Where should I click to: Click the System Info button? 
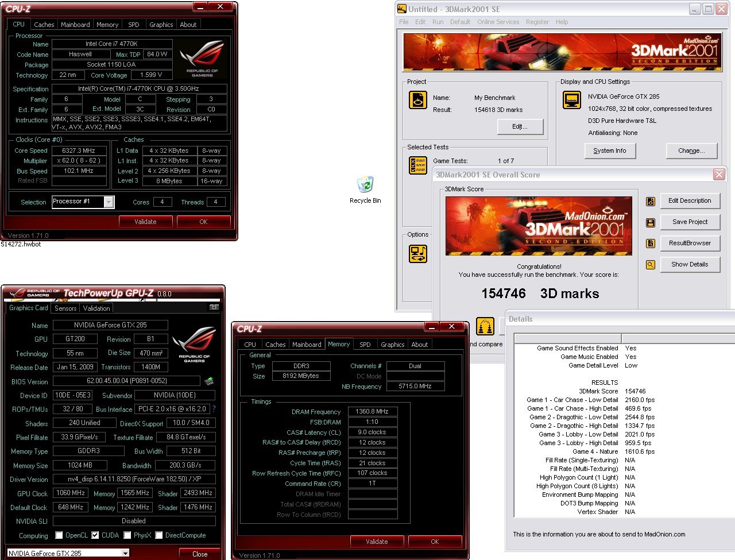tap(610, 151)
